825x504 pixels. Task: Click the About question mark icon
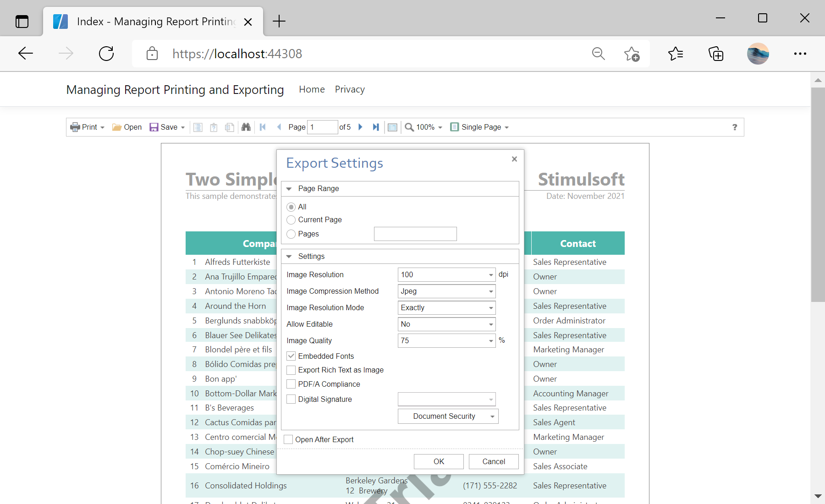click(735, 127)
